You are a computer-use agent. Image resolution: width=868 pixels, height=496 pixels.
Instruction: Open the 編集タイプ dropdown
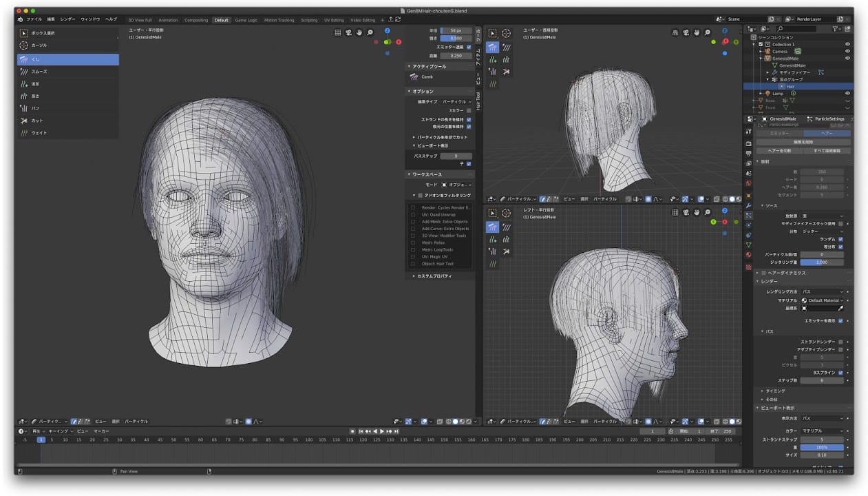click(x=456, y=101)
